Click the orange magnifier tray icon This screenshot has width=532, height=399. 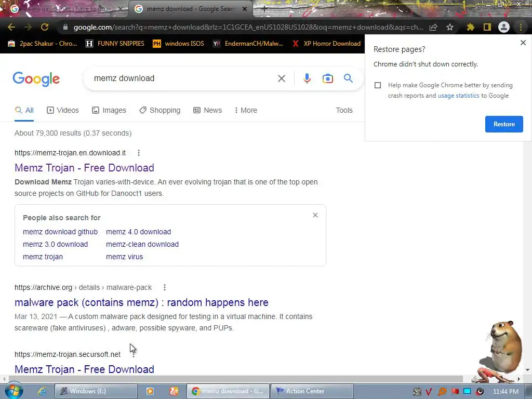(x=442, y=392)
